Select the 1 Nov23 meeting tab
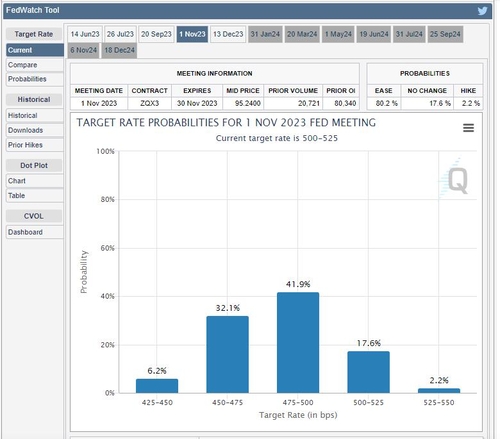Image resolution: width=500 pixels, height=439 pixels. (192, 34)
